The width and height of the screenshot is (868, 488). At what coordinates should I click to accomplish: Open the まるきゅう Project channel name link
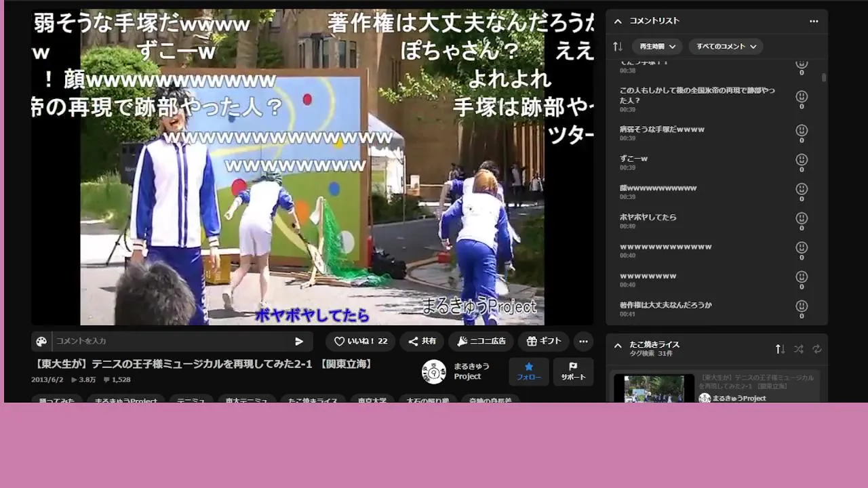pos(471,371)
